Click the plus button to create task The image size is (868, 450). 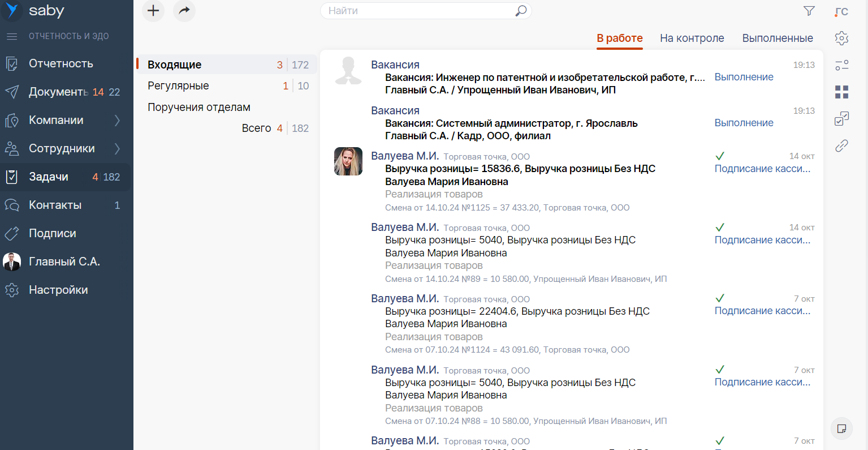pos(153,11)
